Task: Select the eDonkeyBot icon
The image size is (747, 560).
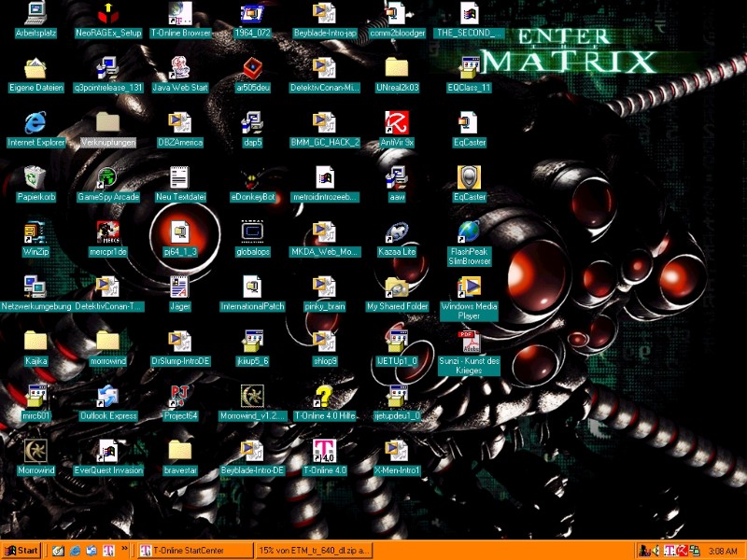Action: (x=252, y=177)
